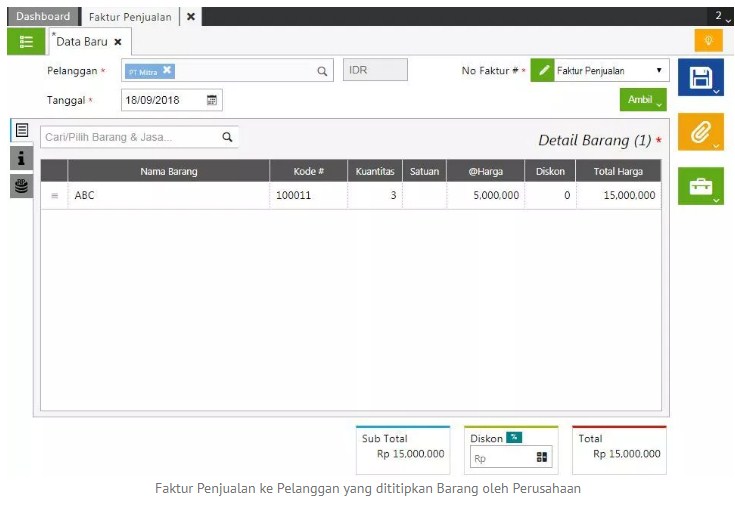
Task: Click the search icon in Pelanggan field
Action: point(322,71)
